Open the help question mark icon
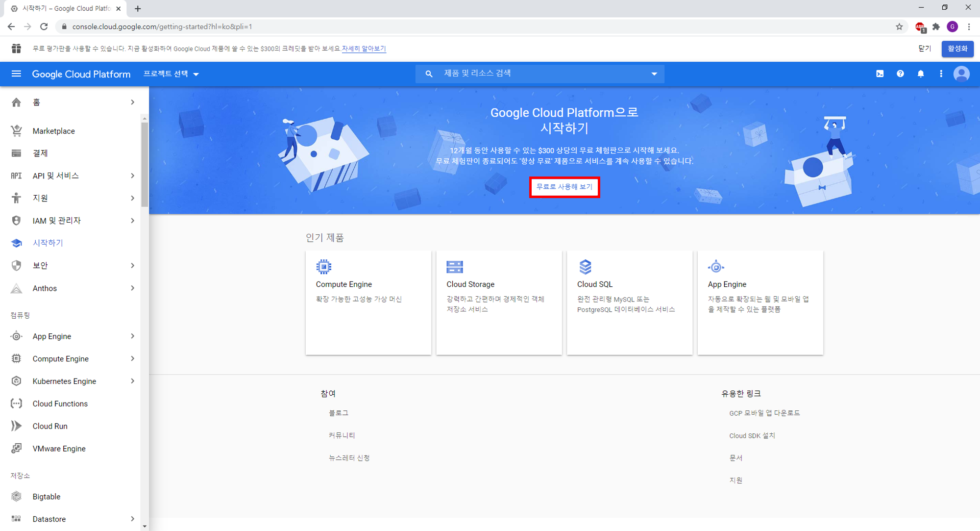This screenshot has width=980, height=531. click(x=900, y=74)
